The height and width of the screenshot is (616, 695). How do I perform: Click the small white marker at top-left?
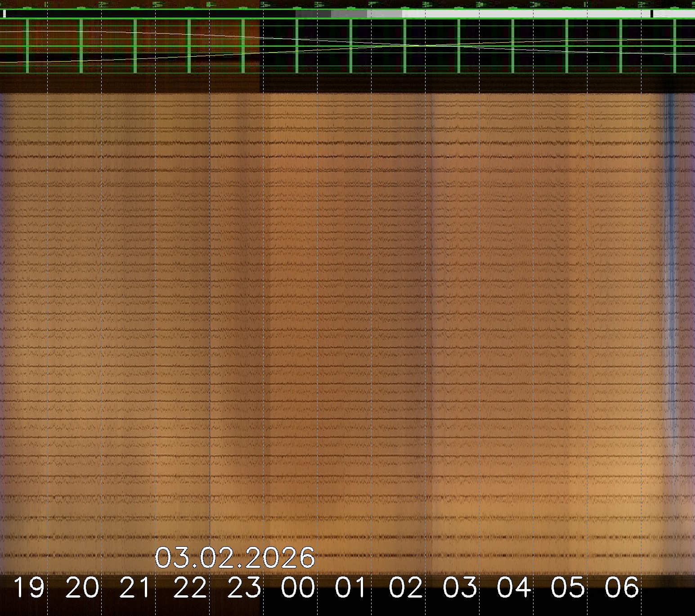tap(4, 14)
